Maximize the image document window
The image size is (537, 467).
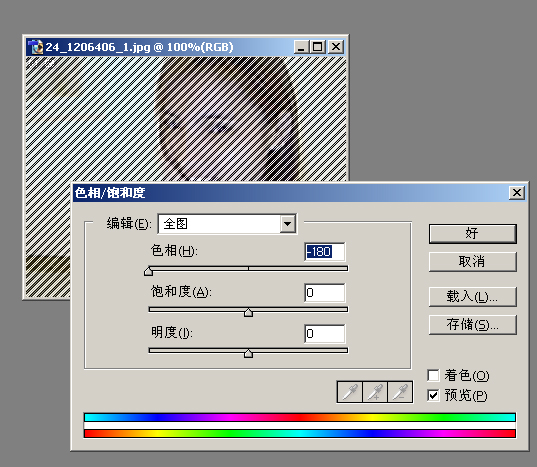[x=317, y=47]
